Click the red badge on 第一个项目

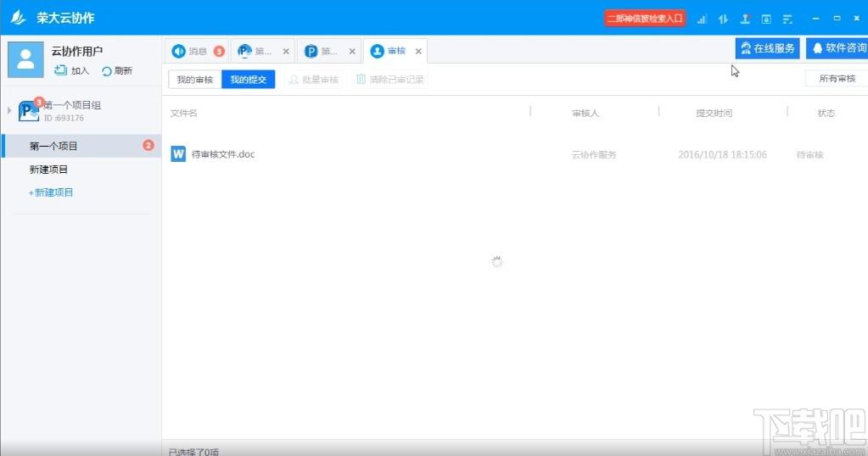point(148,146)
